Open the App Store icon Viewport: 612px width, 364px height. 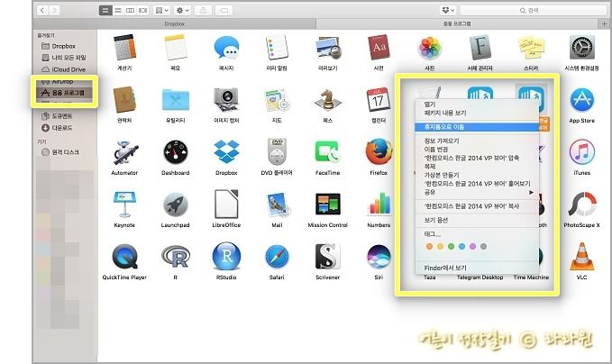pos(581,100)
